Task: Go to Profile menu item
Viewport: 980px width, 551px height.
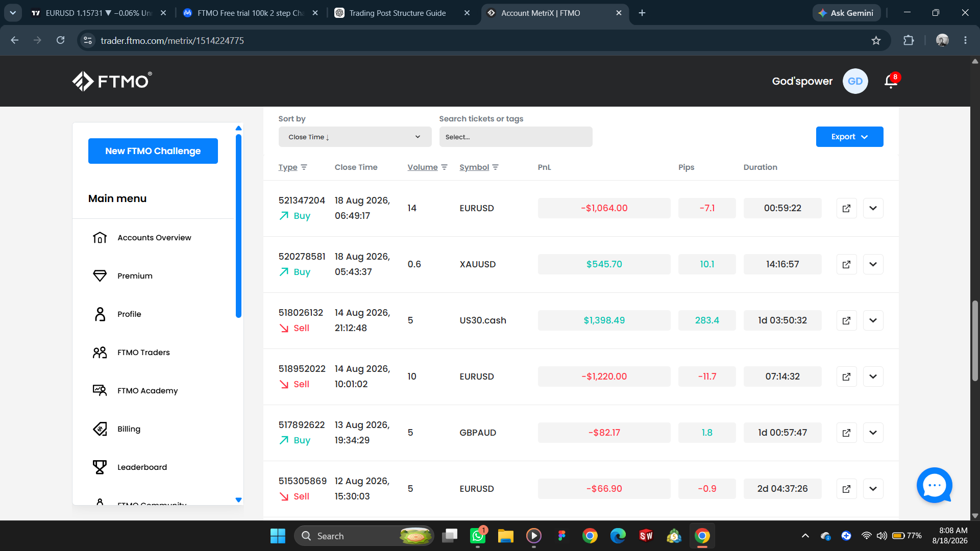Action: click(129, 314)
